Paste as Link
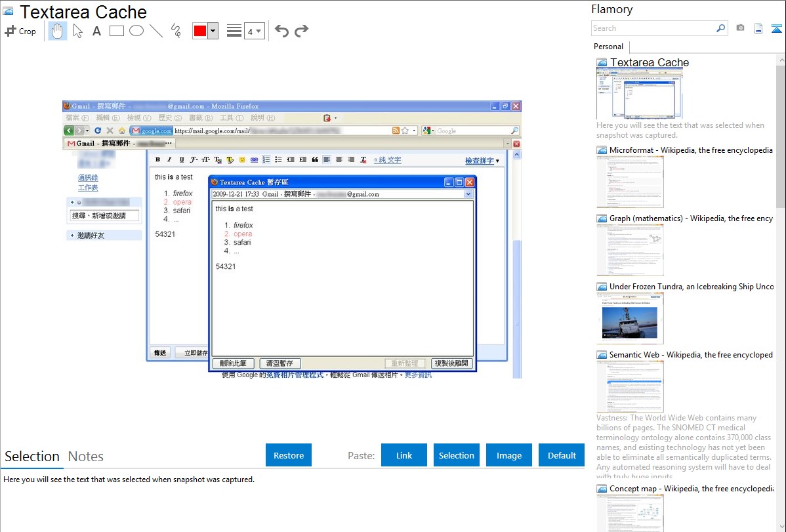Screen dimensions: 786x532 404,455
